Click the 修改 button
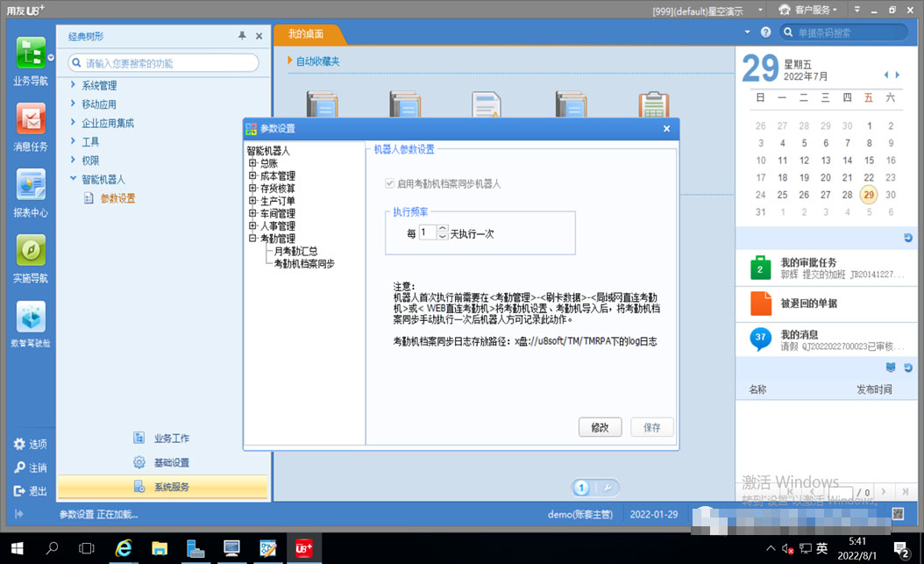This screenshot has width=924, height=564. tap(600, 427)
